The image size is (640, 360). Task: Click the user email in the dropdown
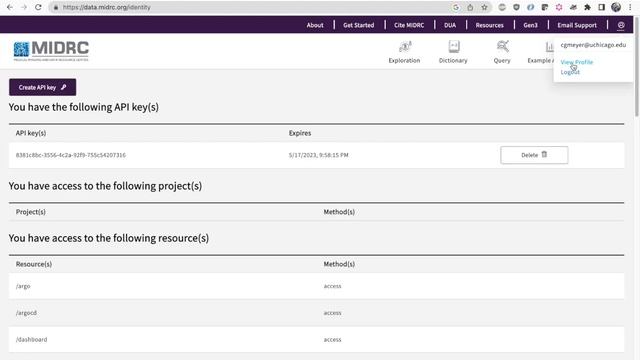(x=593, y=45)
